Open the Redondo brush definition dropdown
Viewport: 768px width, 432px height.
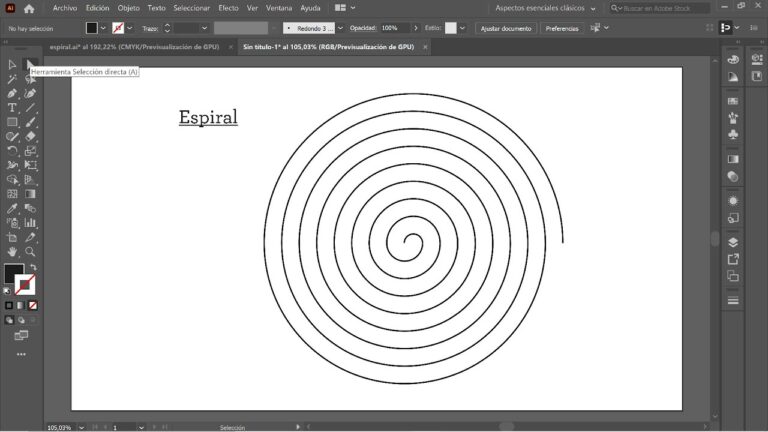(x=340, y=28)
